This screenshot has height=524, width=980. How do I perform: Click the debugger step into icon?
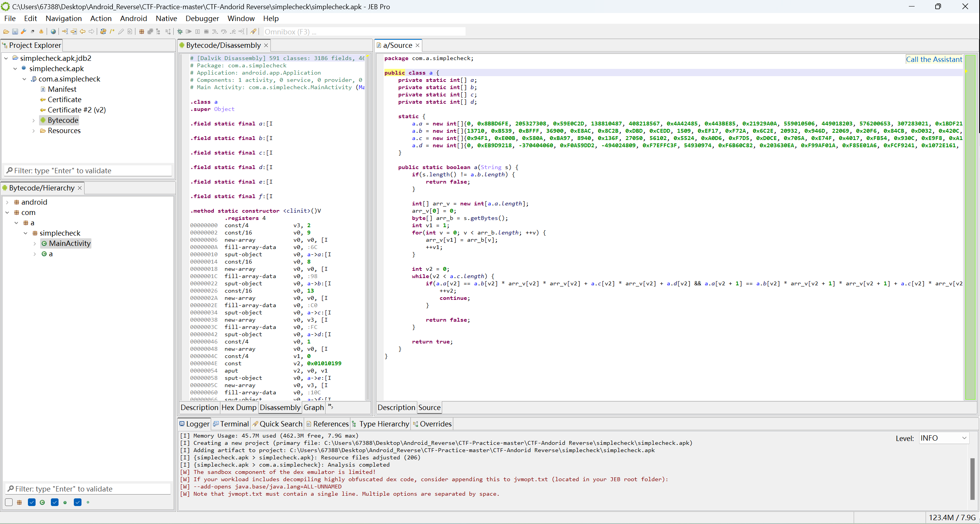(215, 31)
